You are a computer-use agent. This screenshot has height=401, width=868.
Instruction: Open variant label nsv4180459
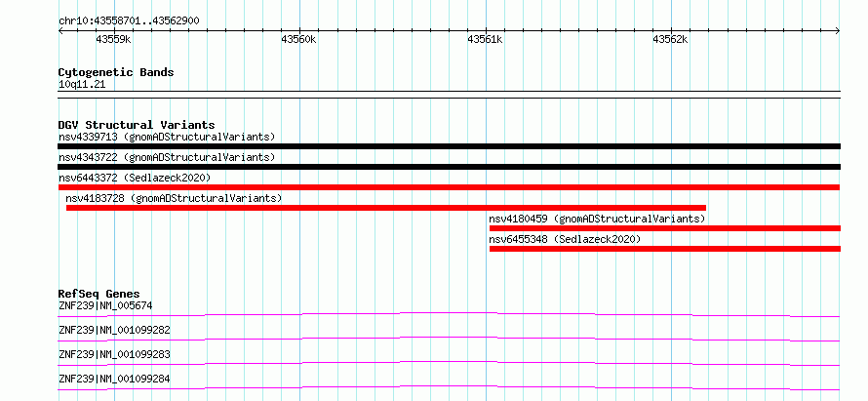coord(597,219)
